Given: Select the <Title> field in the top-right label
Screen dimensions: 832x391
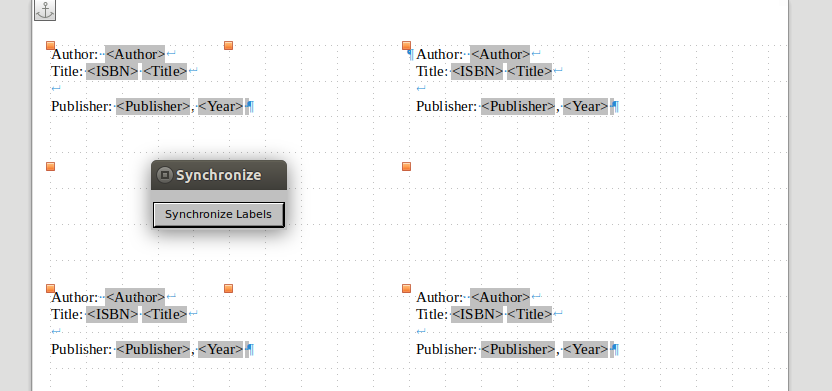Looking at the screenshot, I should (x=529, y=71).
